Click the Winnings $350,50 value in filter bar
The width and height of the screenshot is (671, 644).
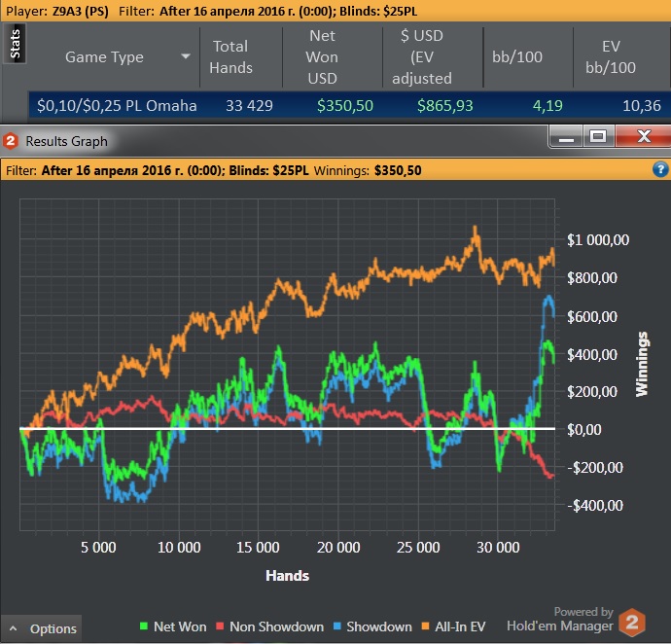coord(398,171)
